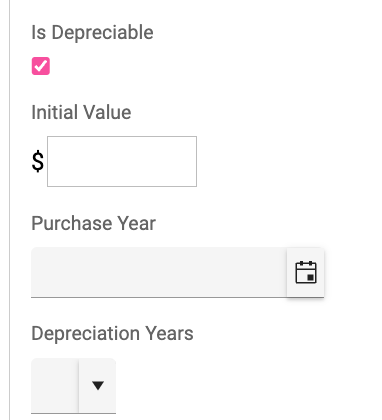
Task: Toggle the pink Is Depreciable checkmark
Action: tap(41, 66)
